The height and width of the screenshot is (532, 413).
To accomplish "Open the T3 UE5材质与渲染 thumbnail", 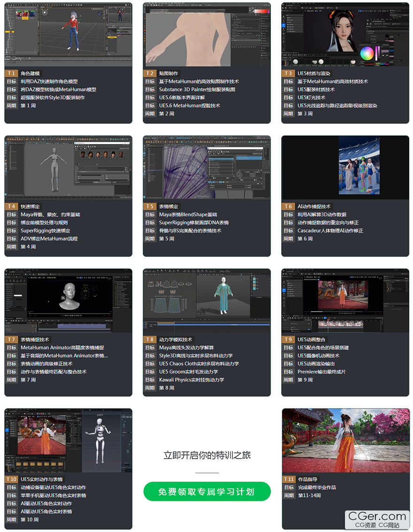I will coord(345,34).
